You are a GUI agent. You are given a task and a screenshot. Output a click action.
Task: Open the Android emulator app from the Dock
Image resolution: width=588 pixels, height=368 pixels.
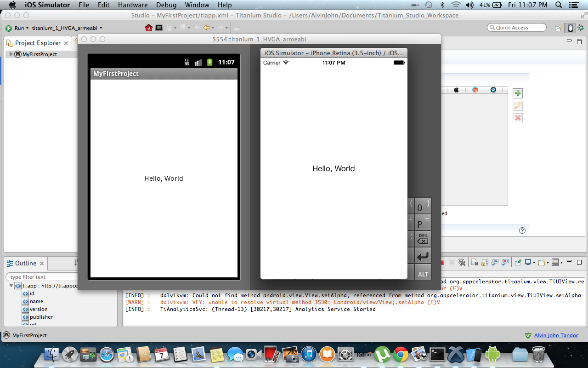pyautogui.click(x=492, y=354)
